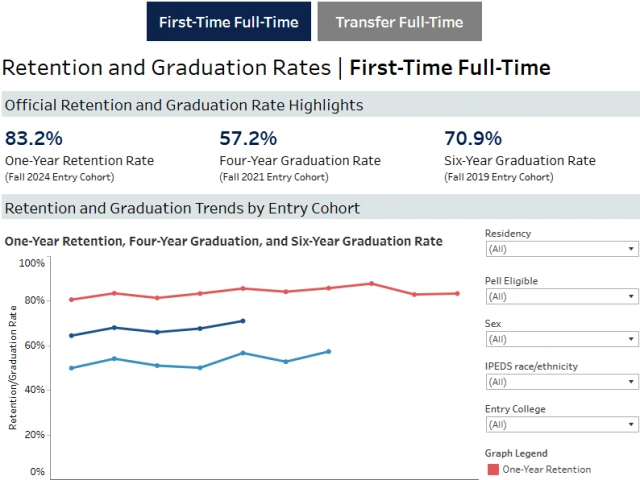Click the One-Year Retention red legend swatch
Viewport: 640px width, 480px height.
click(x=492, y=469)
